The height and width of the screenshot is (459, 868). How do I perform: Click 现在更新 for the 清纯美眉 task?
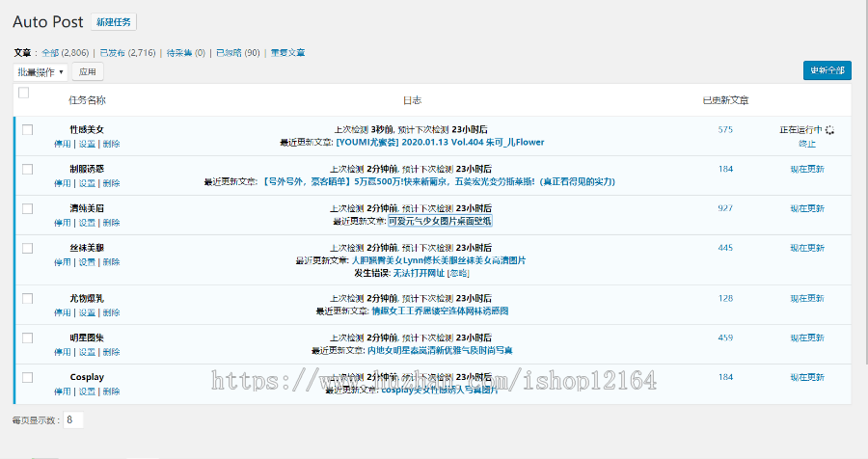click(x=807, y=208)
